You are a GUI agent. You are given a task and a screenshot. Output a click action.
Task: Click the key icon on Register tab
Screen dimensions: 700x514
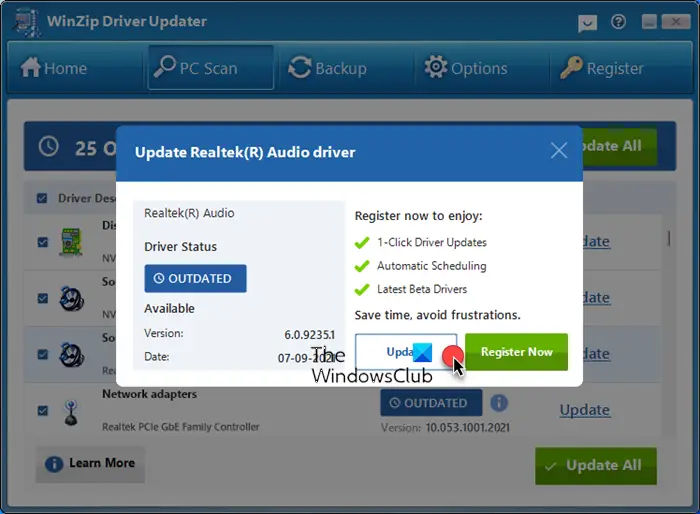click(x=571, y=67)
